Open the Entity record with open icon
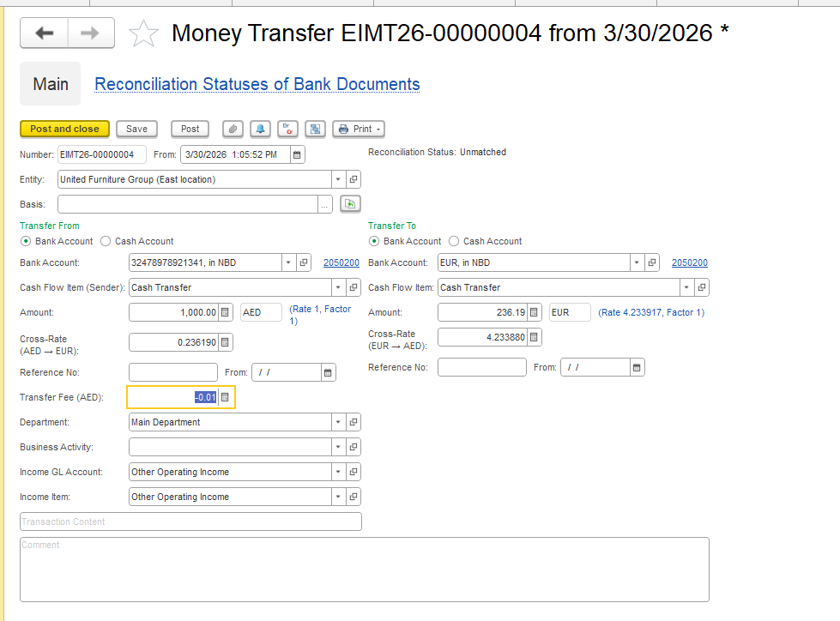Screen dimensions: 840x621 pos(354,179)
